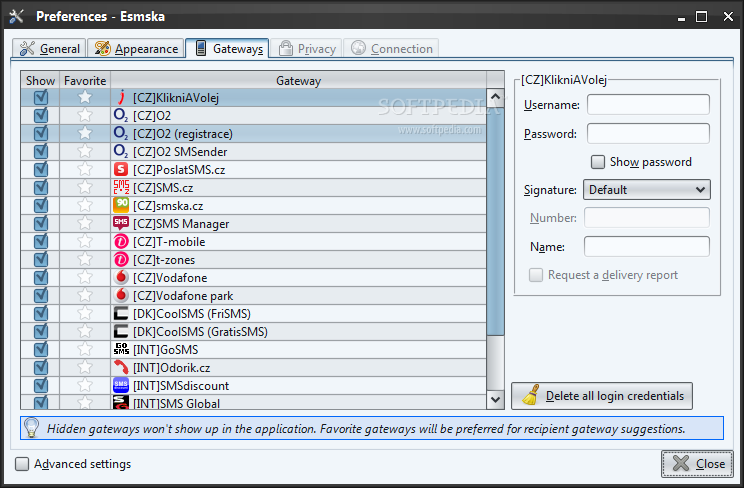This screenshot has width=744, height=488.
Task: Enable the Show password checkbox
Action: click(x=598, y=162)
